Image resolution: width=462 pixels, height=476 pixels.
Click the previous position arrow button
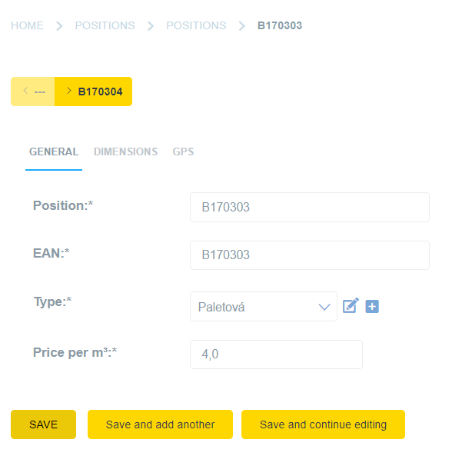(33, 92)
